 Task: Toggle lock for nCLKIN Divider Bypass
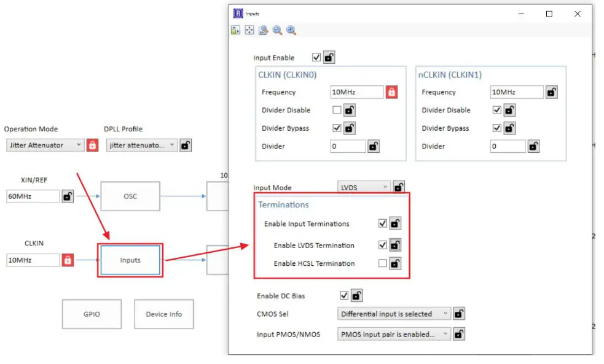[x=509, y=128]
